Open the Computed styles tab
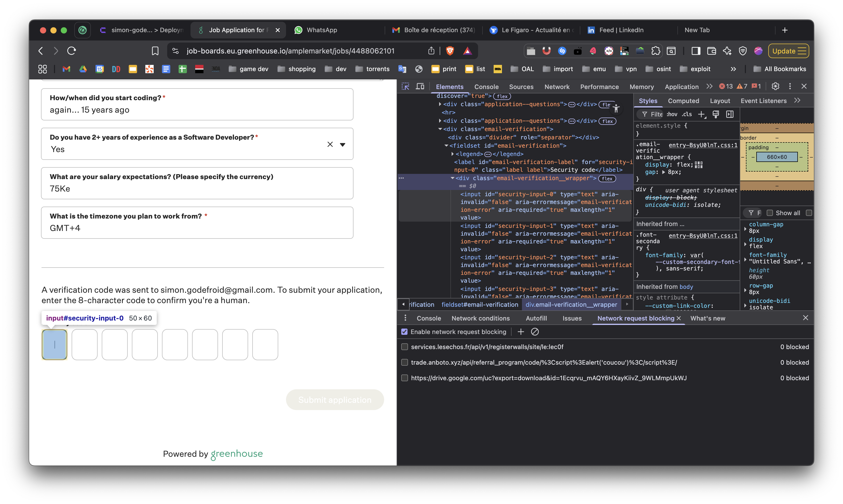The image size is (843, 504). pos(683,101)
